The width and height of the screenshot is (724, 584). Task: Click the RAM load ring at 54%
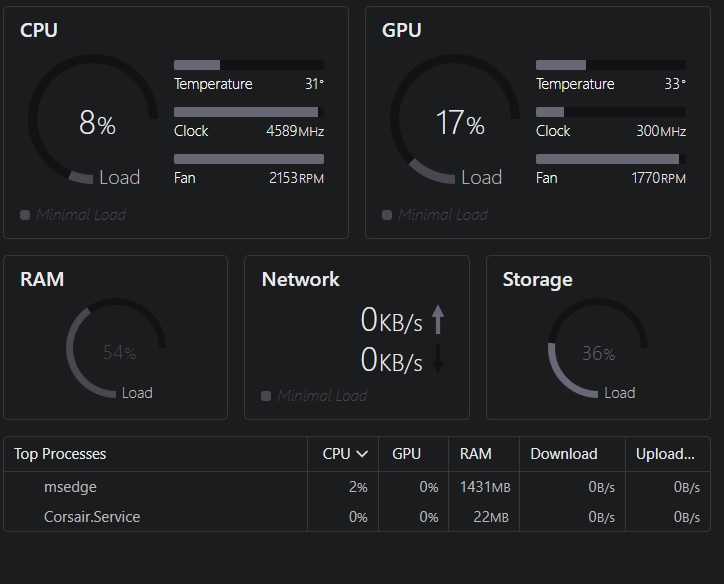[x=116, y=348]
